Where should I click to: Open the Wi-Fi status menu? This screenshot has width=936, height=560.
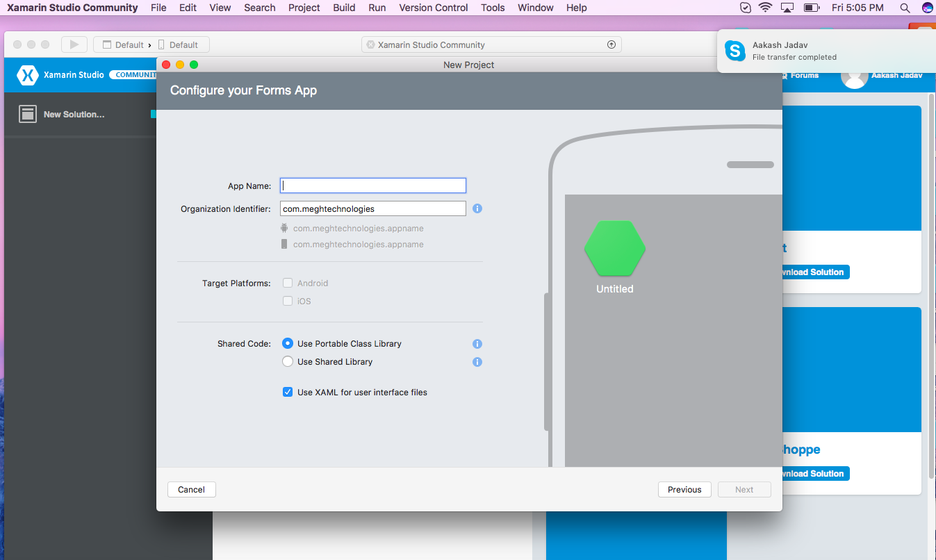[765, 8]
